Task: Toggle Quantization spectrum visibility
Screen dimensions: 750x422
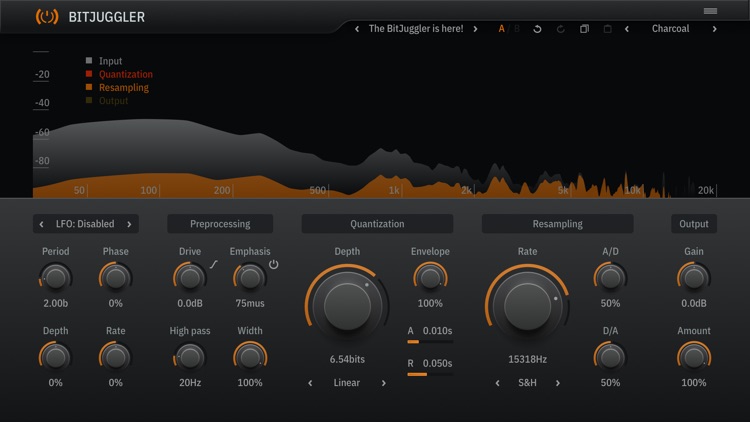Action: [119, 74]
